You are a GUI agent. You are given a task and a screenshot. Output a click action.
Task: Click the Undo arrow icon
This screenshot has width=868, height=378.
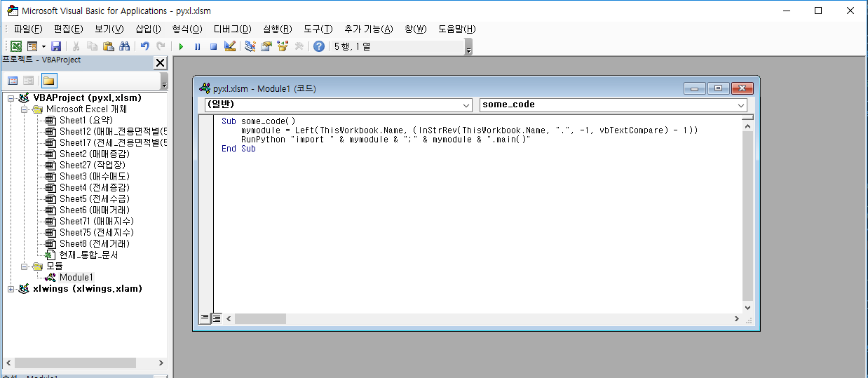point(145,46)
